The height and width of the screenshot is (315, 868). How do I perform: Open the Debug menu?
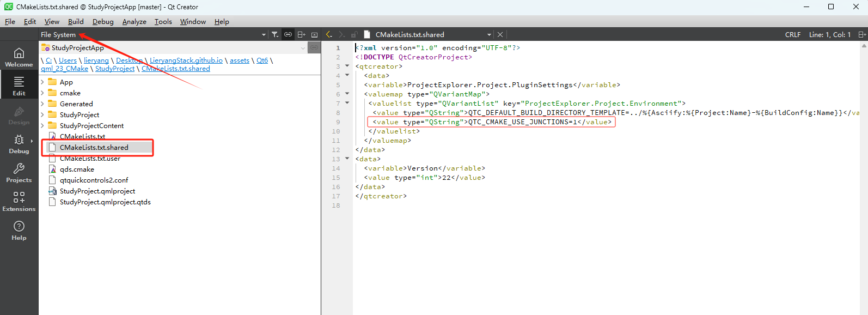pyautogui.click(x=103, y=22)
